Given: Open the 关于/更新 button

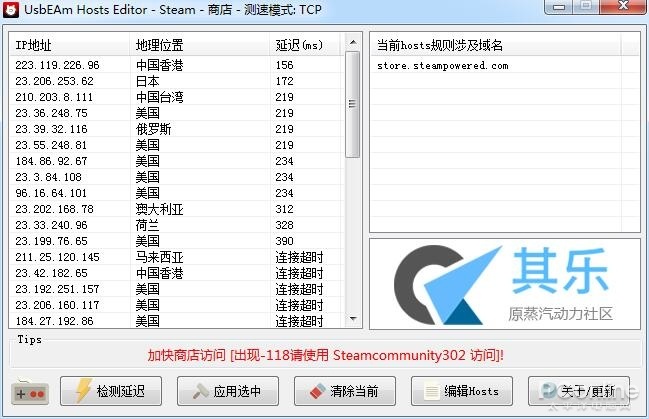Looking at the screenshot, I should [x=579, y=391].
